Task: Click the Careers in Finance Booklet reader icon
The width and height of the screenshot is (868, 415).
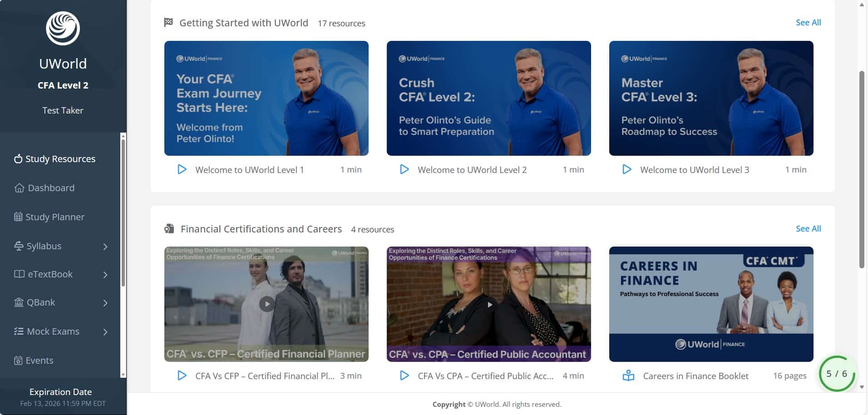Action: (x=628, y=376)
